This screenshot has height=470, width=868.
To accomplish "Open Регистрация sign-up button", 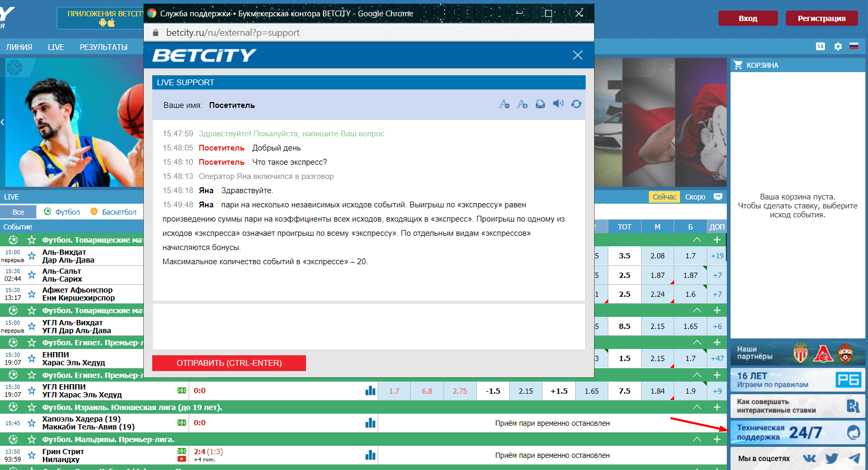I will 822,18.
